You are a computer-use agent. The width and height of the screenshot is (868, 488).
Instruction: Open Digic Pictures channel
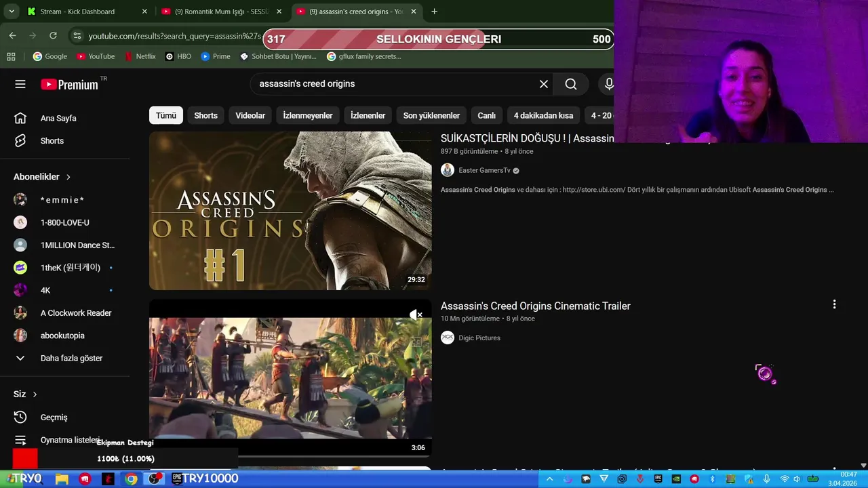[x=479, y=338]
